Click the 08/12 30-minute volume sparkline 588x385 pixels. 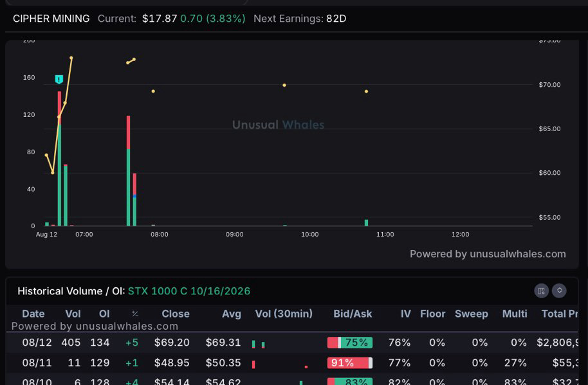point(259,344)
